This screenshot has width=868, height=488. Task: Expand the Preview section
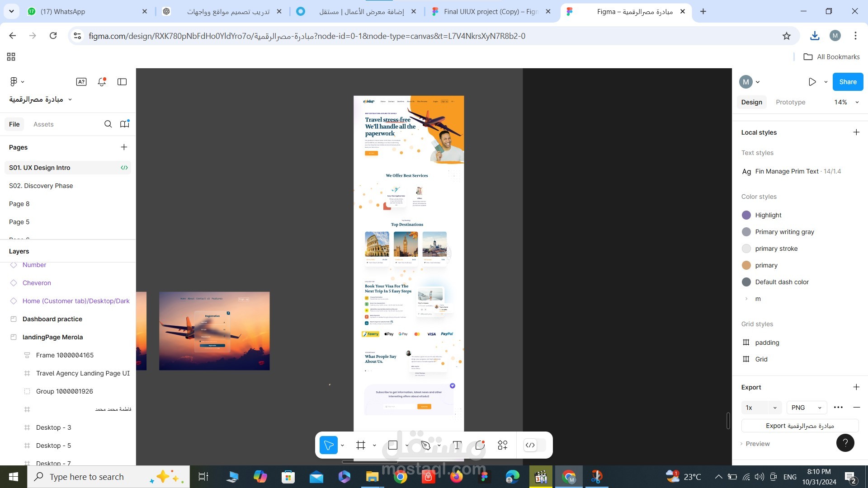pyautogui.click(x=755, y=443)
